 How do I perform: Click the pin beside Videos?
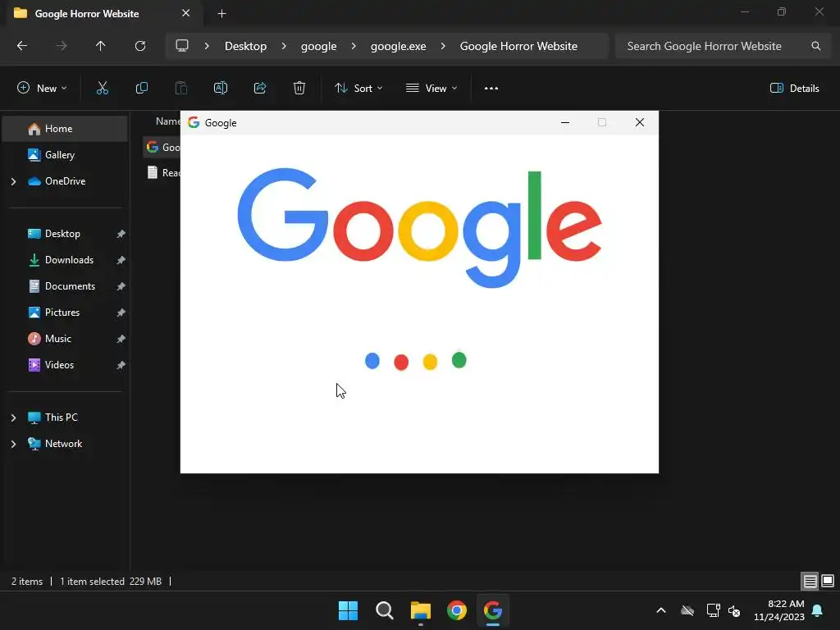click(x=121, y=365)
